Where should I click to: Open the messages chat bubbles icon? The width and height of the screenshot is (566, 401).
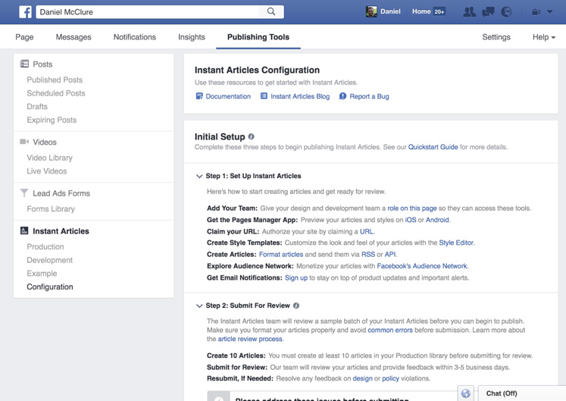(x=488, y=12)
